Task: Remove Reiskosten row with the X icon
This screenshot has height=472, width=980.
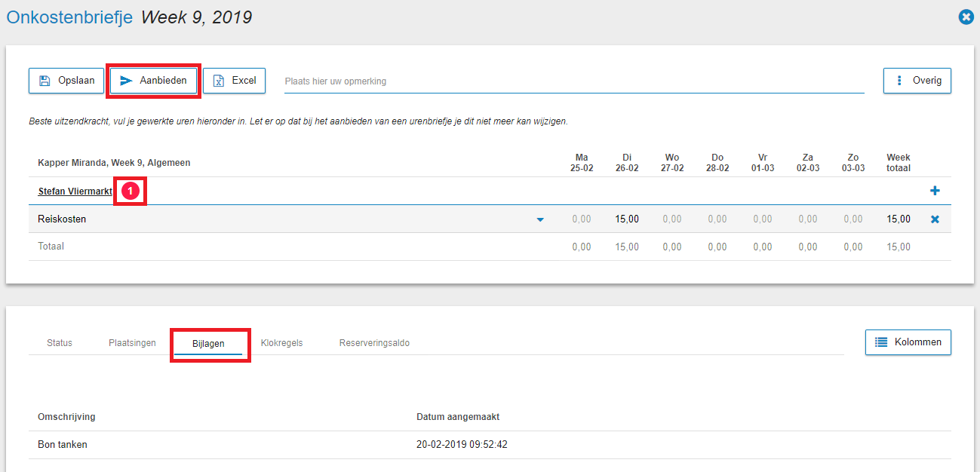Action: click(935, 219)
